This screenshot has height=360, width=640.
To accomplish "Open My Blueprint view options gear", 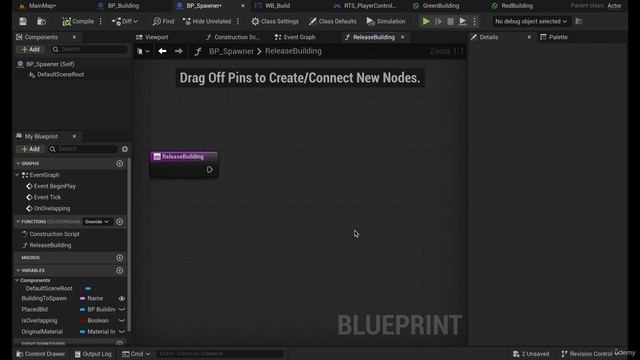I will pyautogui.click(x=125, y=149).
